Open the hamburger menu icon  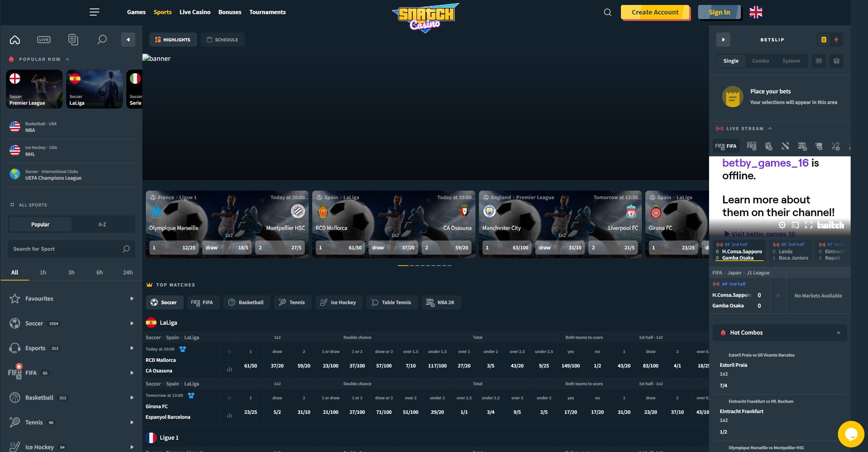point(94,12)
